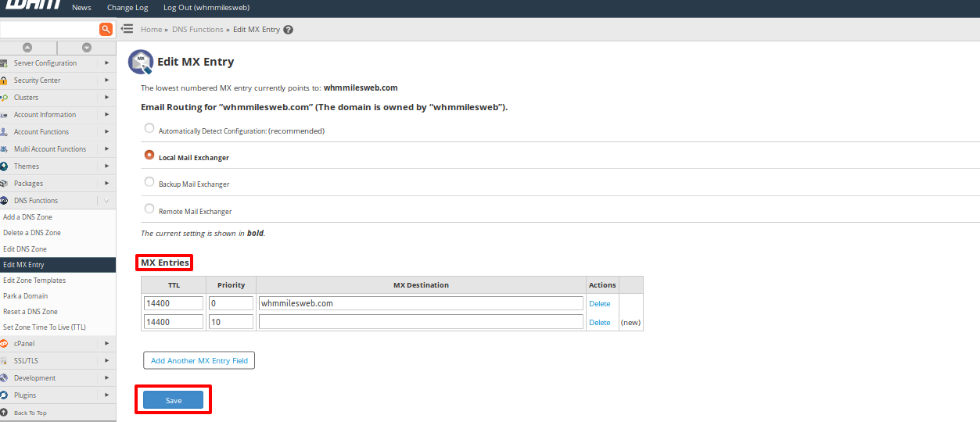Image resolution: width=980 pixels, height=422 pixels.
Task: Expand Packages arrow
Action: coord(106,184)
